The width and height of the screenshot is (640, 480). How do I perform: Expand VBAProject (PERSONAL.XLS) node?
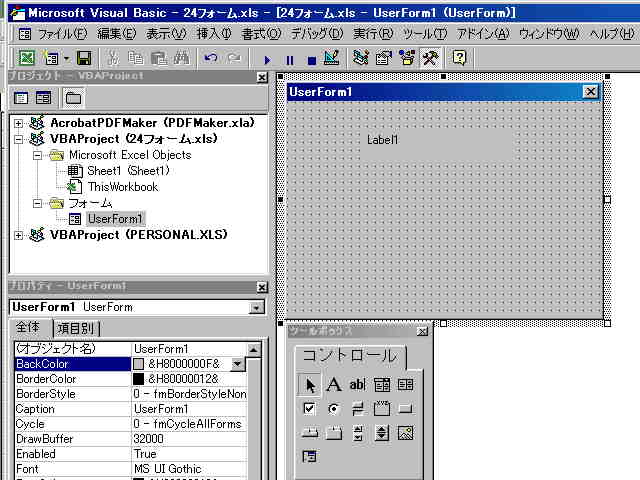[x=18, y=235]
